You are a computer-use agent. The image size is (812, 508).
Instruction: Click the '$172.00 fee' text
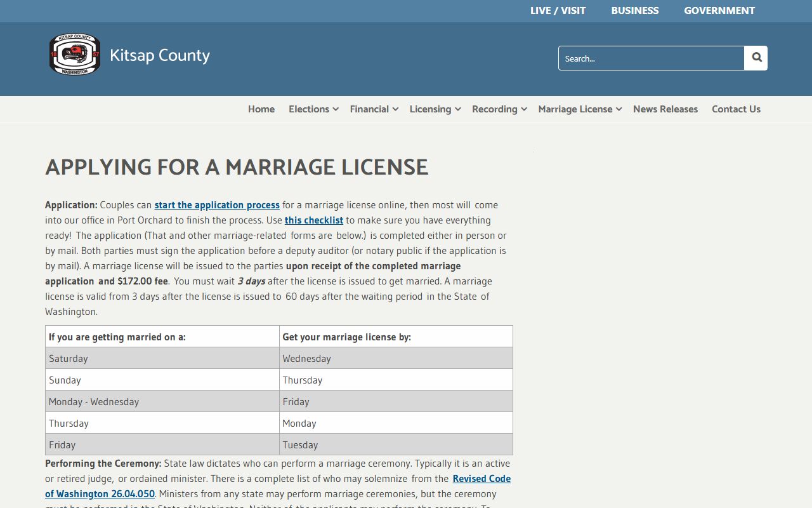coord(143,281)
